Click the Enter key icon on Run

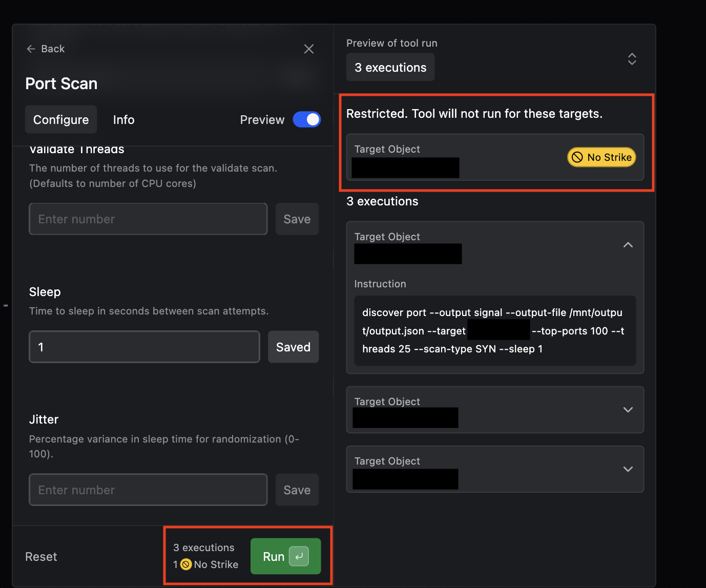pos(299,556)
